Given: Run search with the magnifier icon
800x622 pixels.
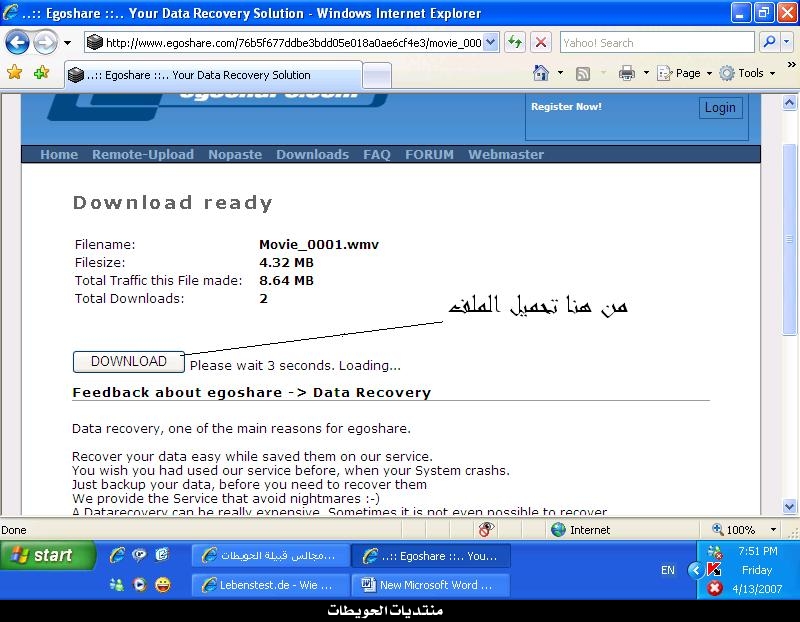Looking at the screenshot, I should (x=769, y=42).
